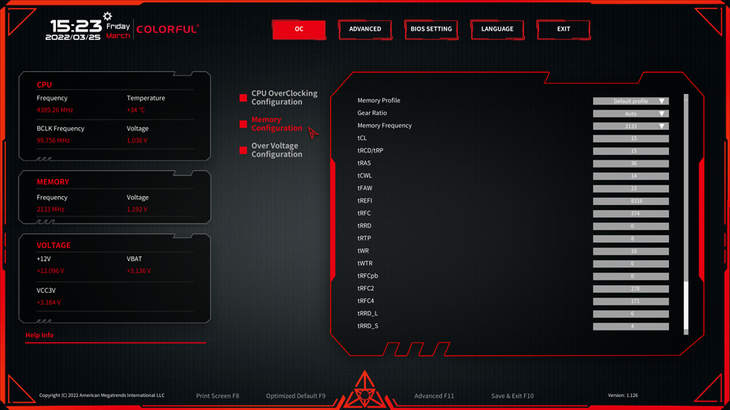Select the tCL value field

[630, 139]
